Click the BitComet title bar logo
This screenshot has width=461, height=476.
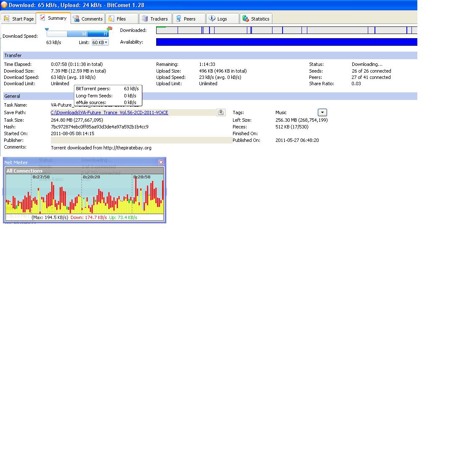point(4,5)
